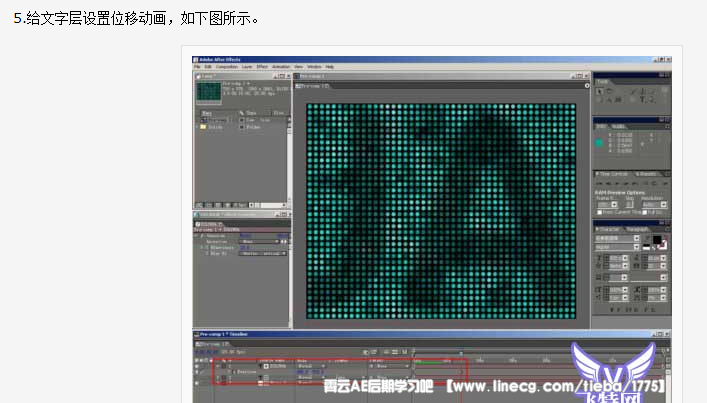
Task: Switch to the Paragraph tab
Action: coord(637,229)
